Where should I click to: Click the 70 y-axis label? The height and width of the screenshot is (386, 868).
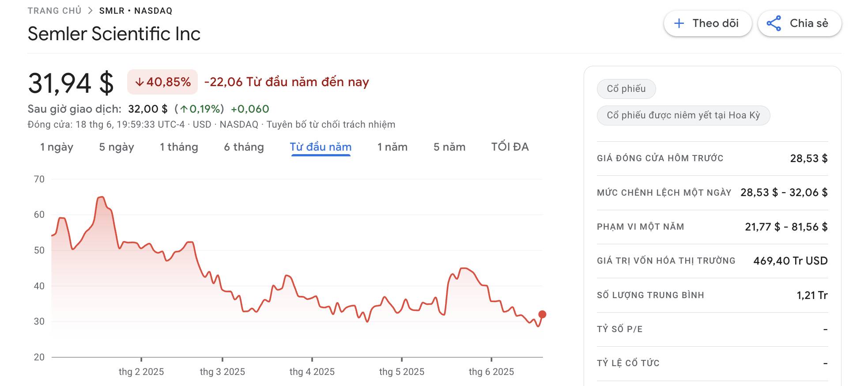pos(39,179)
